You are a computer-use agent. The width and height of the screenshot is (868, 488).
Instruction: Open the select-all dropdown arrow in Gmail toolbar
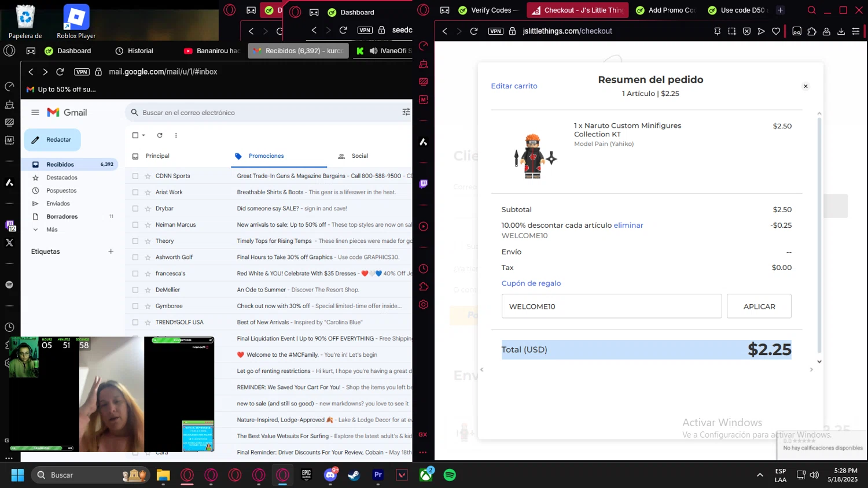(x=144, y=135)
